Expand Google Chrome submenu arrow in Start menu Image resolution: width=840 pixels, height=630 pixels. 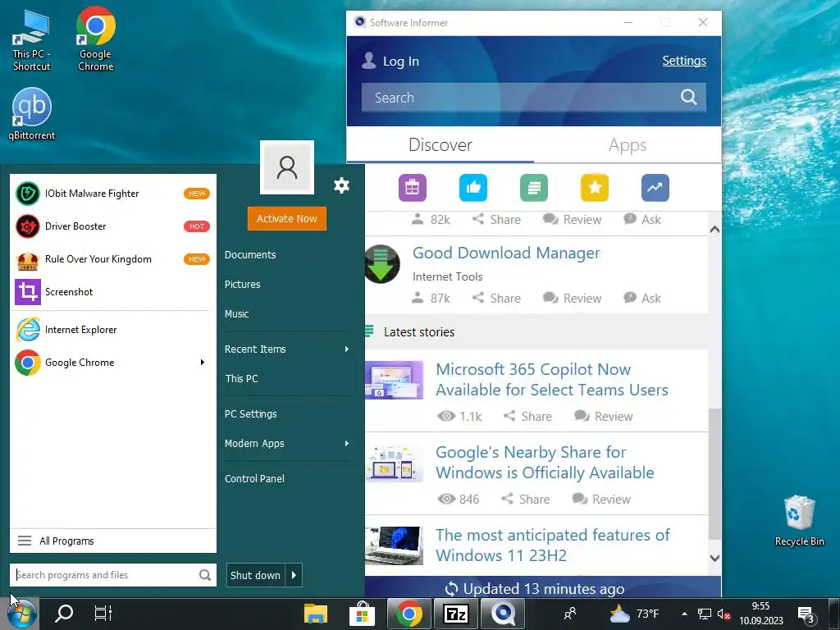[x=203, y=363]
